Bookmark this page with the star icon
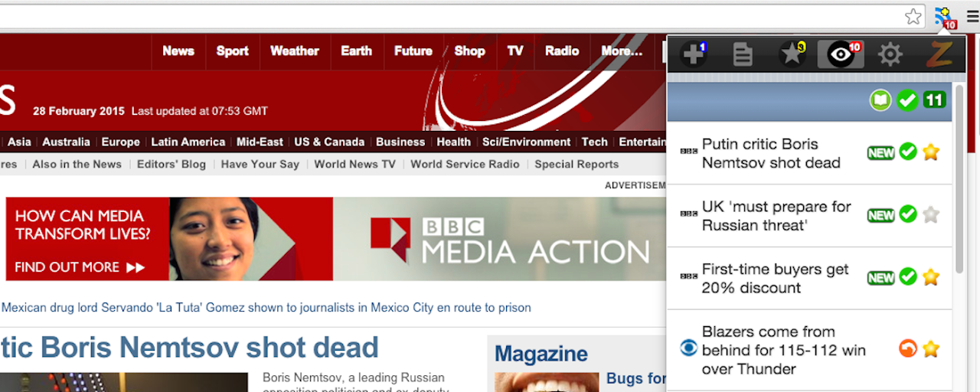This screenshot has height=392, width=980. pyautogui.click(x=913, y=17)
